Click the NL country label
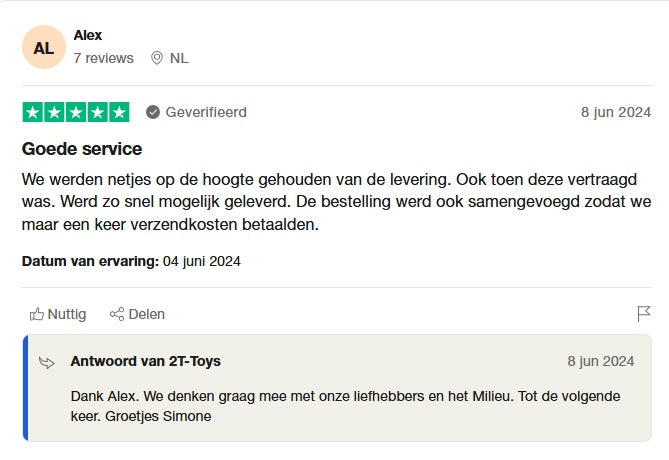Image resolution: width=669 pixels, height=460 pixels. click(179, 58)
